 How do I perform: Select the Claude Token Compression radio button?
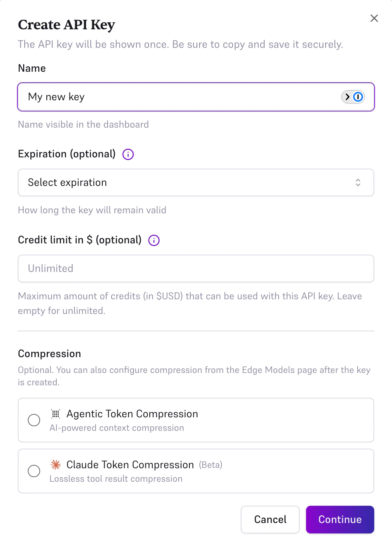tap(34, 471)
